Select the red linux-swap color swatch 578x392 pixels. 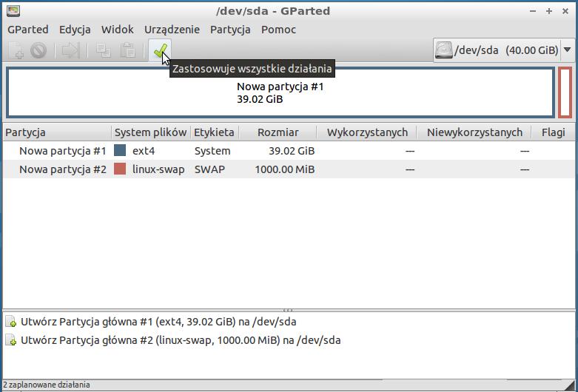coord(120,169)
